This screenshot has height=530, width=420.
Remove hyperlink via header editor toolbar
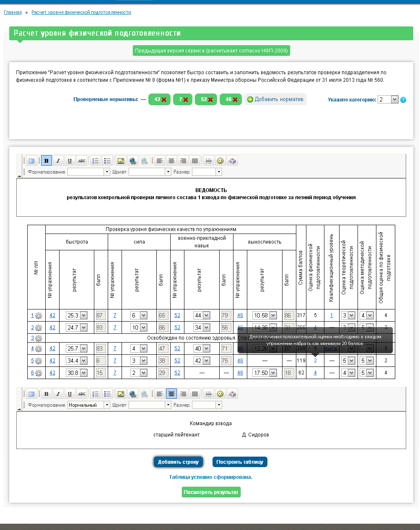[145, 161]
